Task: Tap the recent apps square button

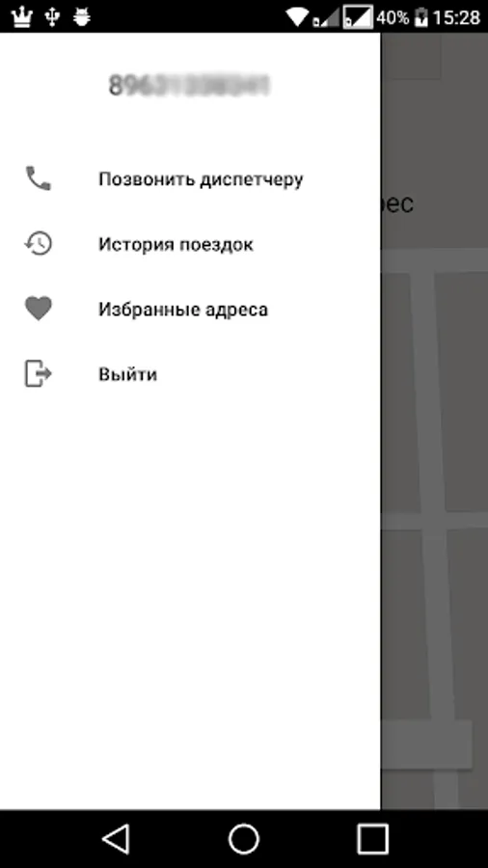Action: click(372, 839)
